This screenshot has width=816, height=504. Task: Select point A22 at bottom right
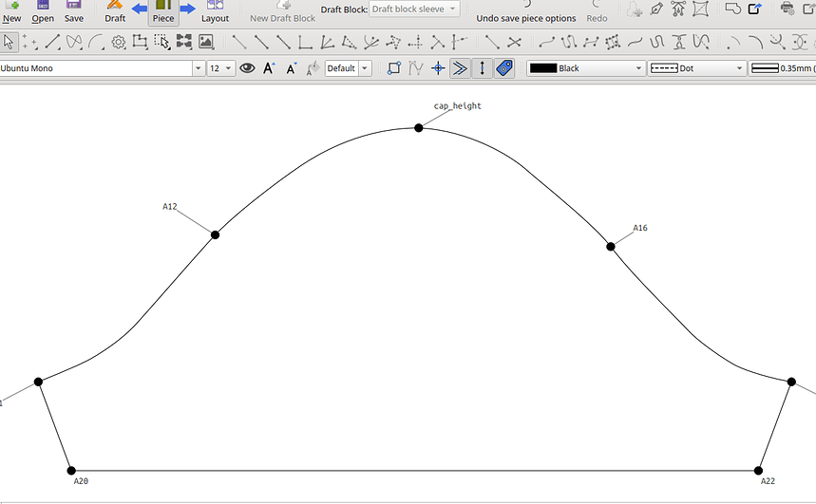pyautogui.click(x=758, y=470)
